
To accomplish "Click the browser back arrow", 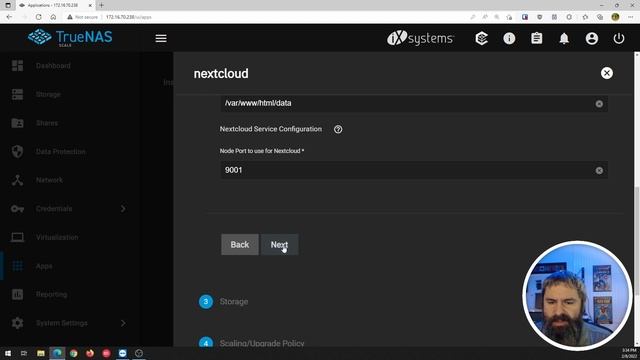I will coord(9,17).
